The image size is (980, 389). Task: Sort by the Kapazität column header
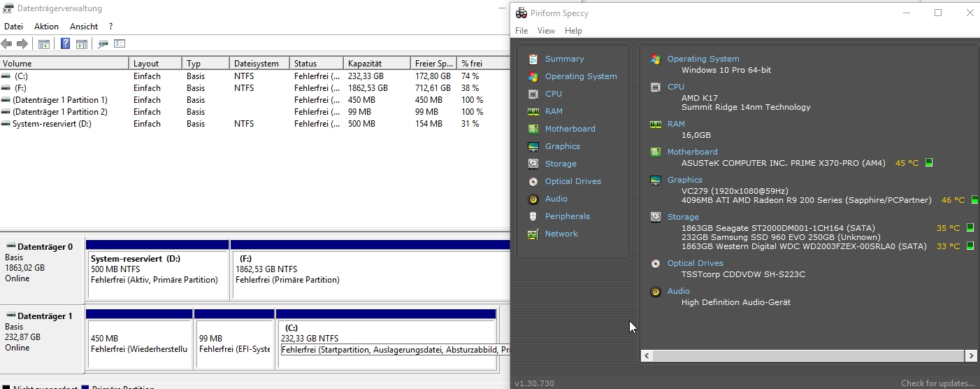click(x=376, y=63)
